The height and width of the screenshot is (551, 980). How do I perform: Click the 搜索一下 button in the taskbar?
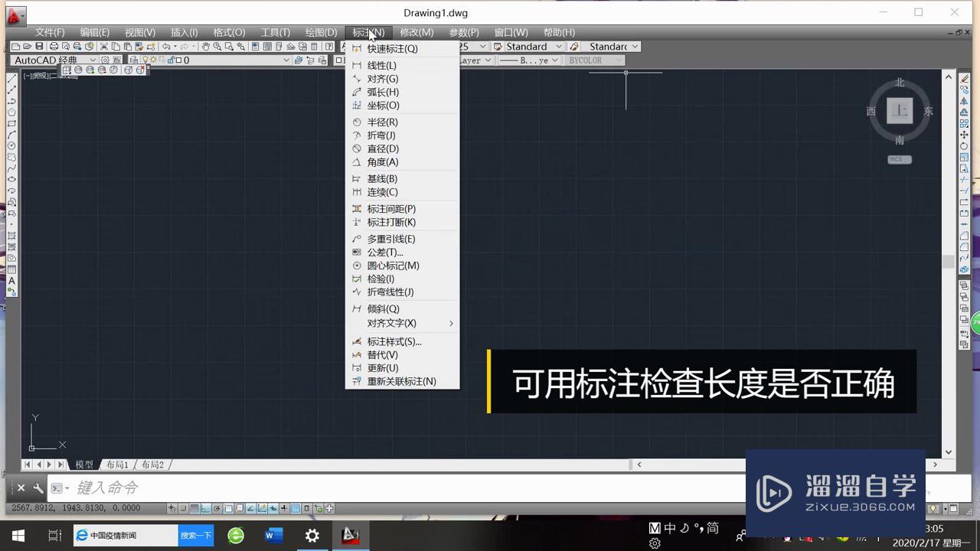pos(195,536)
